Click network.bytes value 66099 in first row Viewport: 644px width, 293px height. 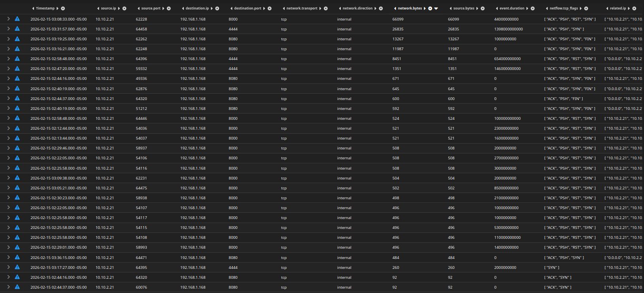pyautogui.click(x=398, y=19)
